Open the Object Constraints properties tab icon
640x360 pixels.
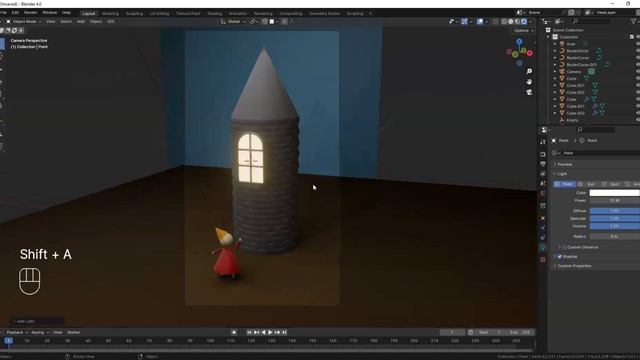click(x=543, y=238)
